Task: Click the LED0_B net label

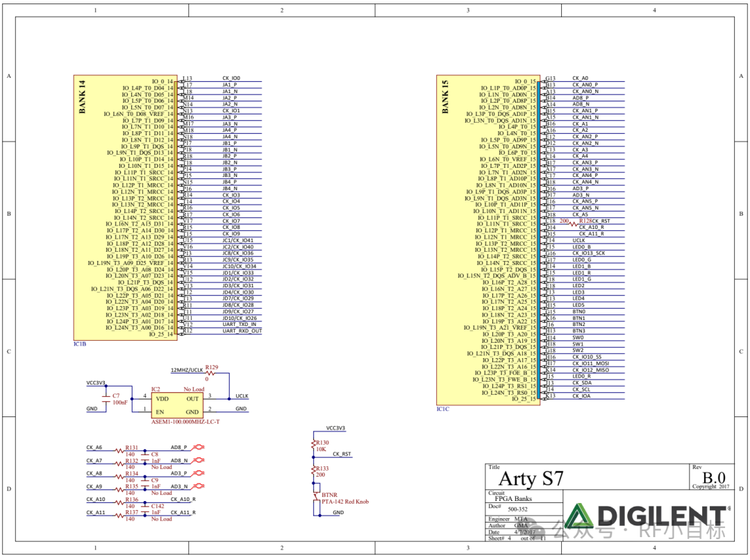Action: tap(581, 247)
